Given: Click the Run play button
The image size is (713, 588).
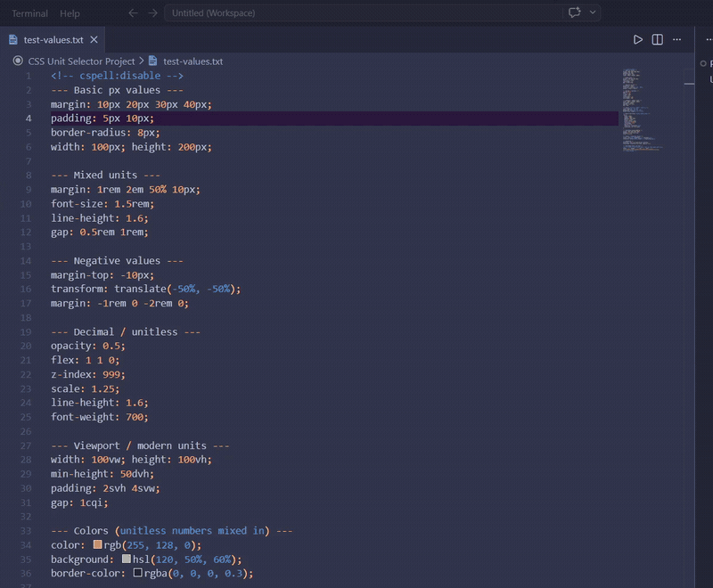Looking at the screenshot, I should (x=638, y=40).
